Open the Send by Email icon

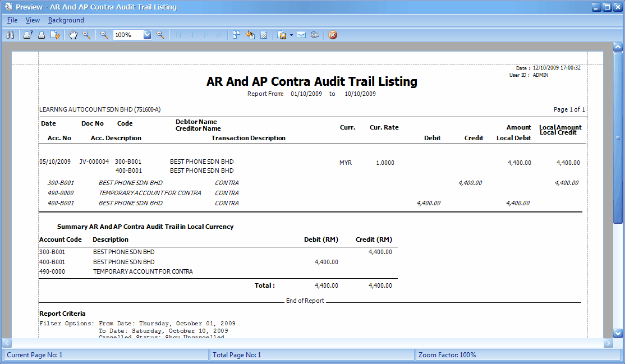(x=301, y=35)
